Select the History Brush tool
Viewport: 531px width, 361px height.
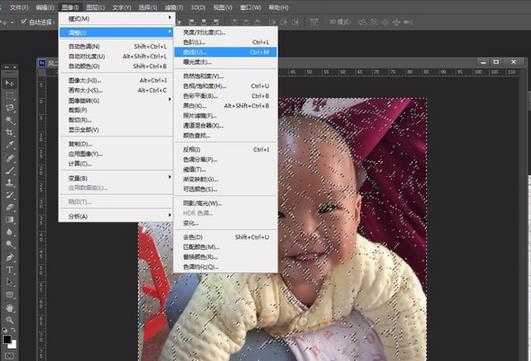tap(9, 195)
